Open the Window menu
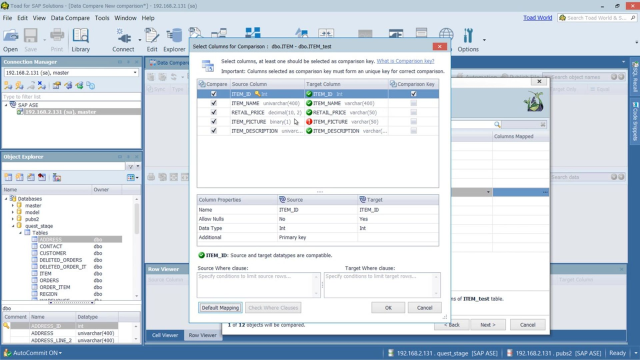 125,18
